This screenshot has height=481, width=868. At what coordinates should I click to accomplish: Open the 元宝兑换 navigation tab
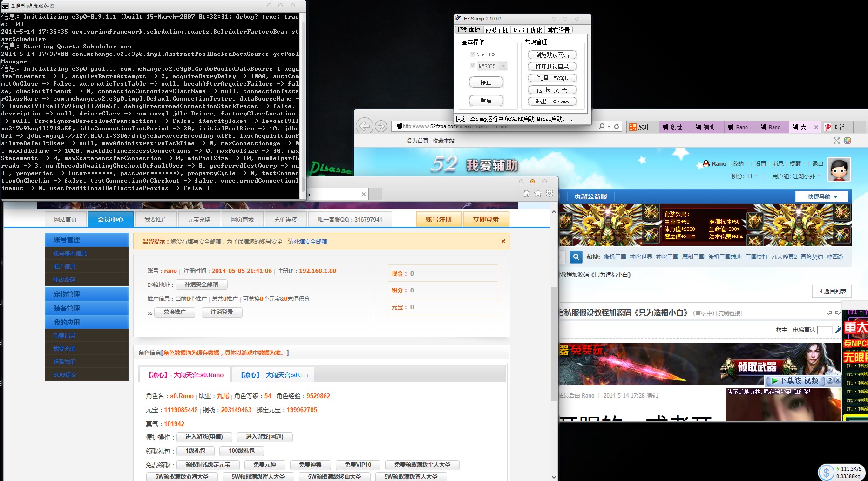tap(199, 219)
